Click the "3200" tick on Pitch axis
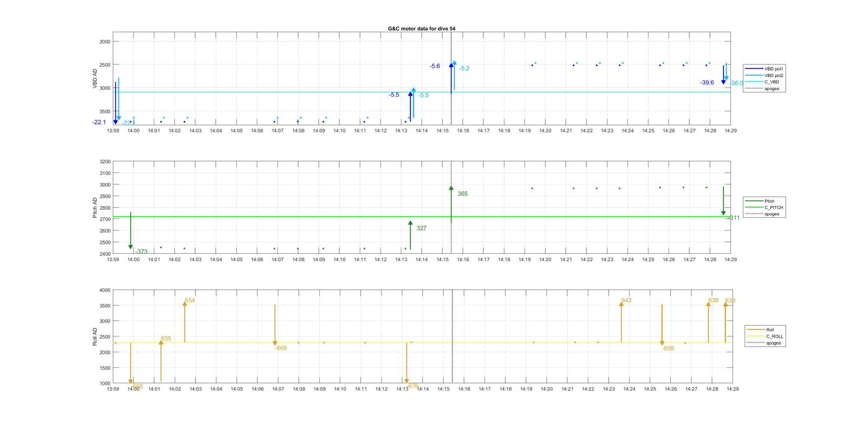Screen dimensions: 868x430 coord(105,161)
